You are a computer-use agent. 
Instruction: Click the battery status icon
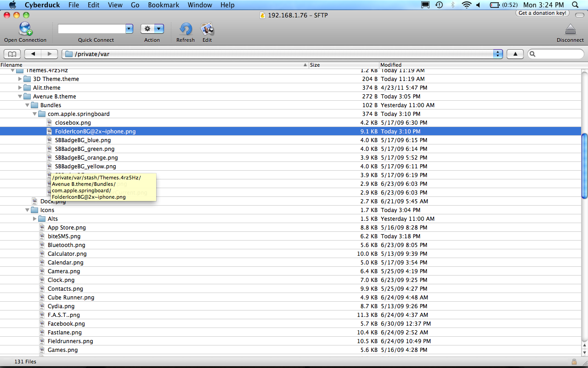coord(494,5)
